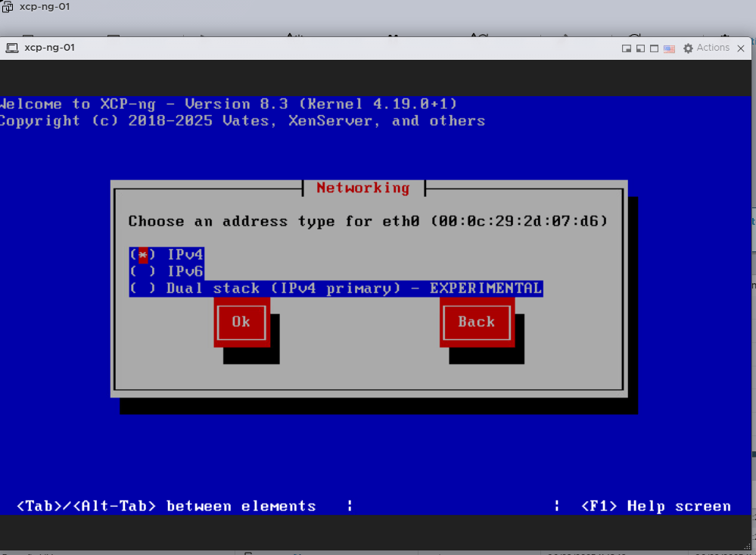Click the red Networking dialog title
The image size is (756, 555).
tap(362, 188)
